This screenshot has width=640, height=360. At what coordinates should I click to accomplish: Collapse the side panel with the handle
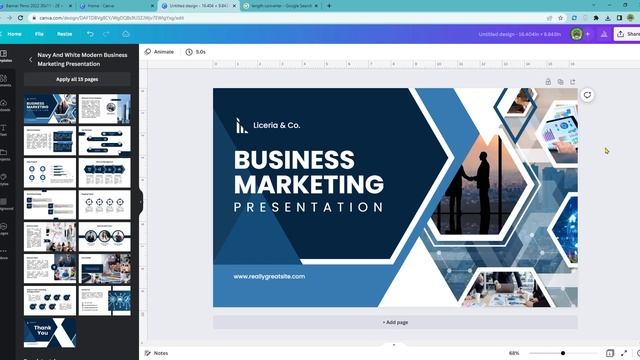point(140,202)
